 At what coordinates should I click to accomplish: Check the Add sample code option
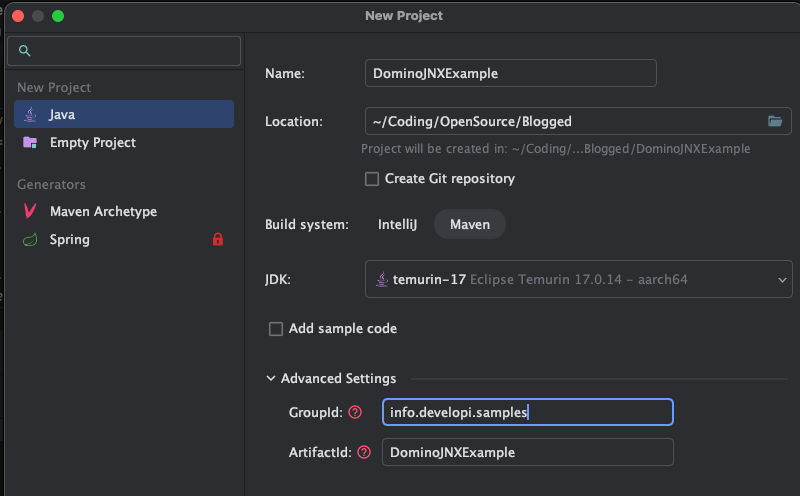point(276,328)
